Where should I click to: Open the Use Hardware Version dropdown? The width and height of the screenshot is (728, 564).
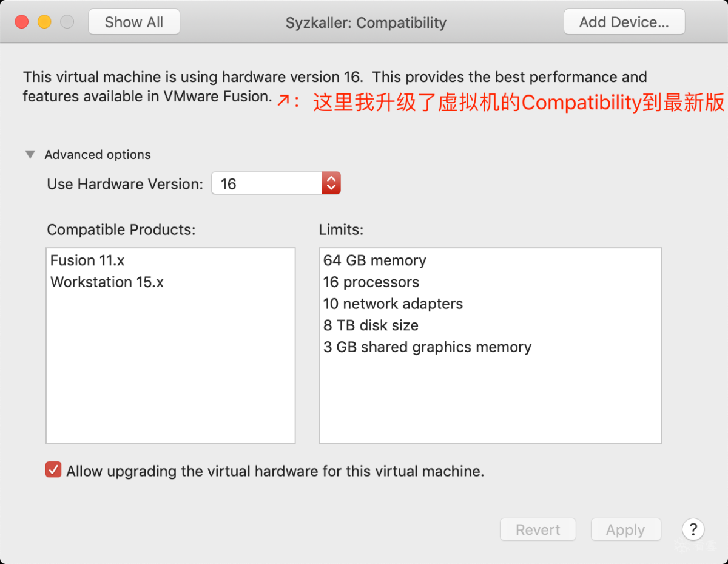tap(331, 183)
